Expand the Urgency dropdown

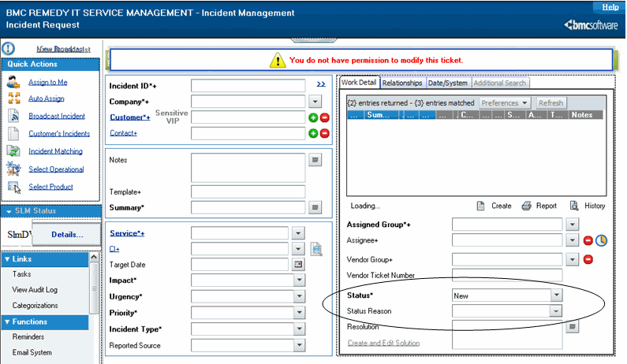point(299,296)
